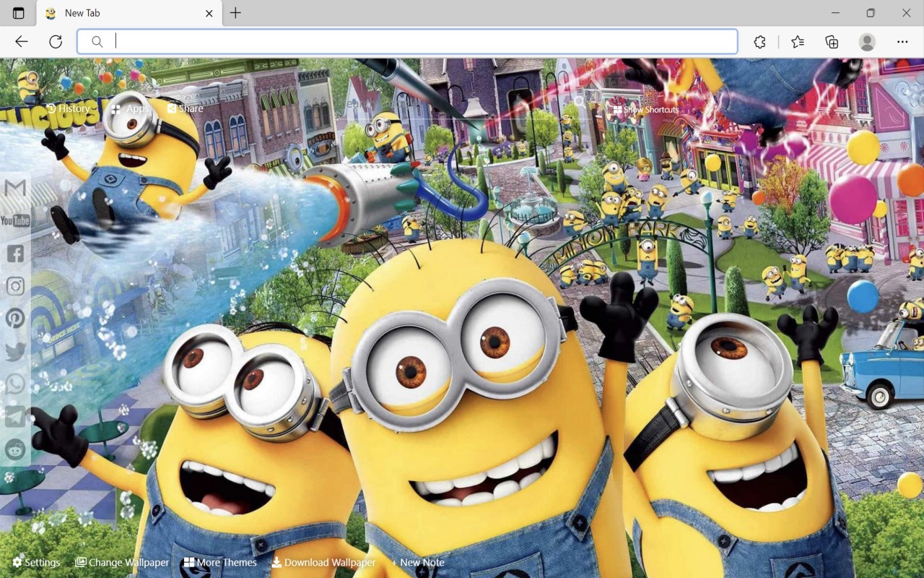
Task: Click into the address bar field
Action: click(x=408, y=42)
